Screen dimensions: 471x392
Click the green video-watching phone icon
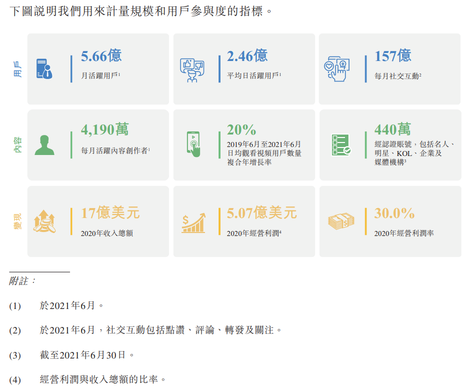[194, 144]
